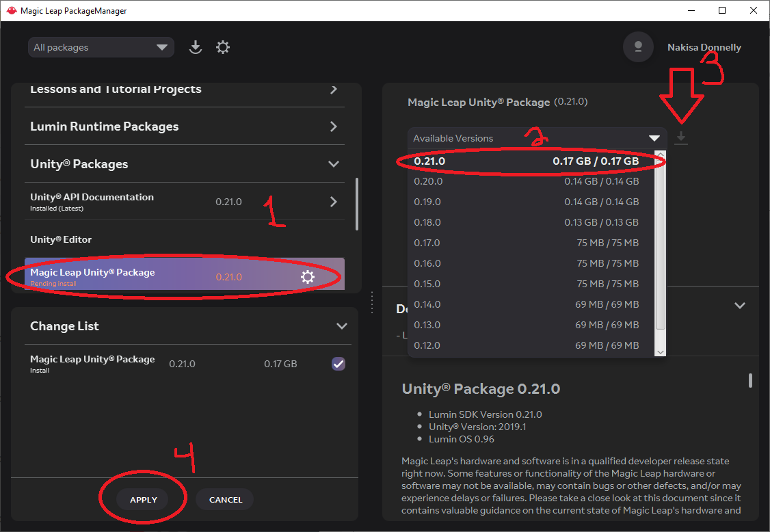Image resolution: width=770 pixels, height=532 pixels.
Task: Click the Nakisa Donnelly user name
Action: click(704, 47)
